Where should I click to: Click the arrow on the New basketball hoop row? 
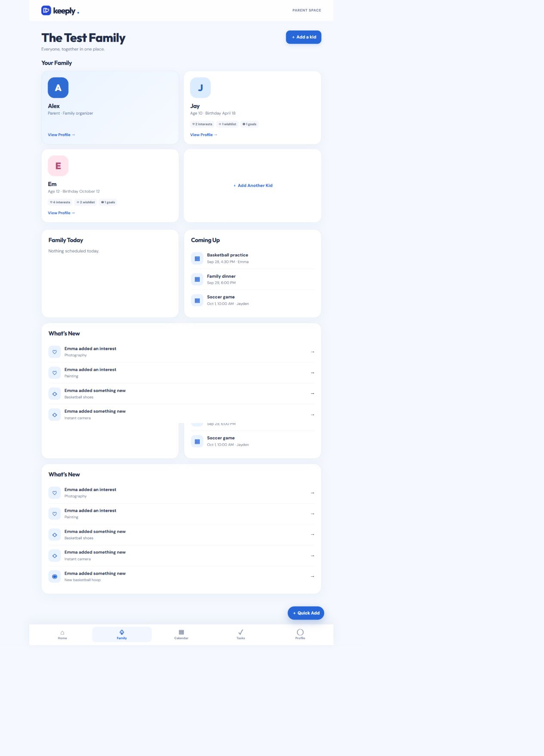point(312,576)
